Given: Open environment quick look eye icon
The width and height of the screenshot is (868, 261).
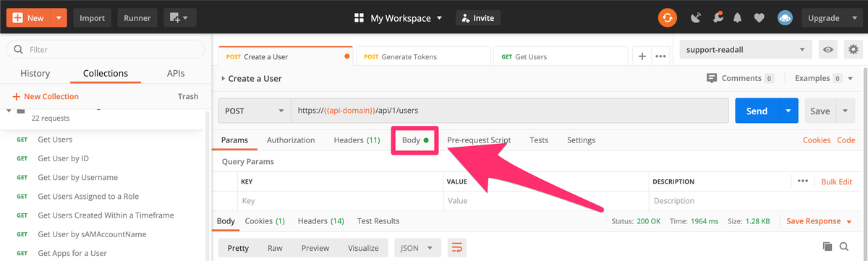Looking at the screenshot, I should click(x=828, y=50).
